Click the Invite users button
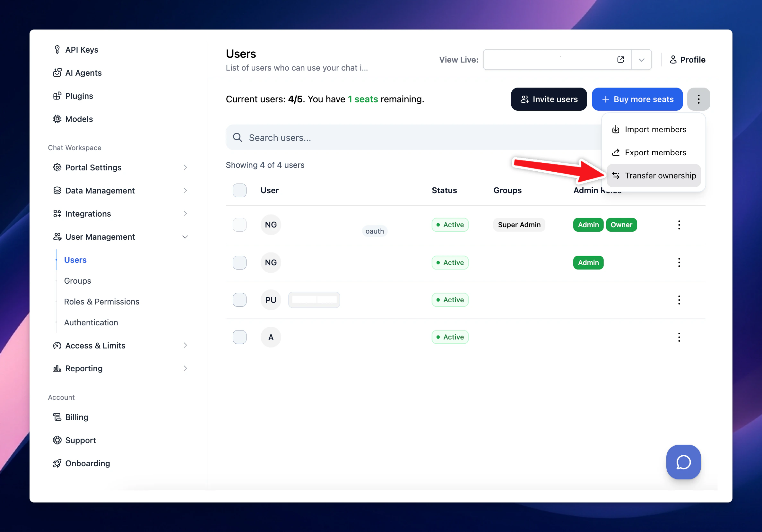The image size is (762, 532). (549, 99)
